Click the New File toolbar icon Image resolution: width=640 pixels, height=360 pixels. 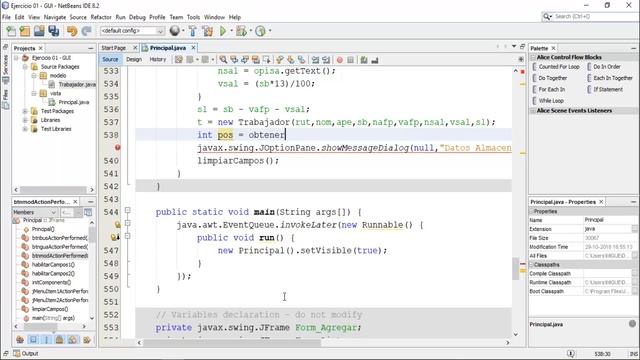click(x=11, y=31)
